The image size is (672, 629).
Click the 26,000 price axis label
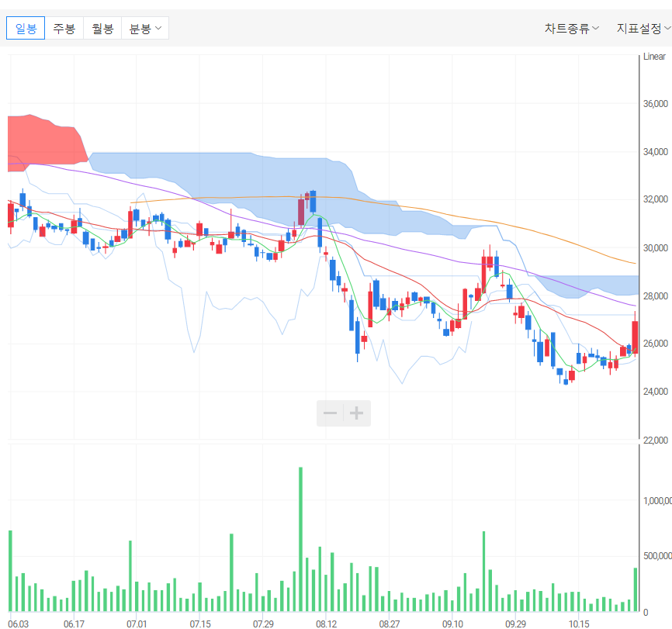(655, 344)
